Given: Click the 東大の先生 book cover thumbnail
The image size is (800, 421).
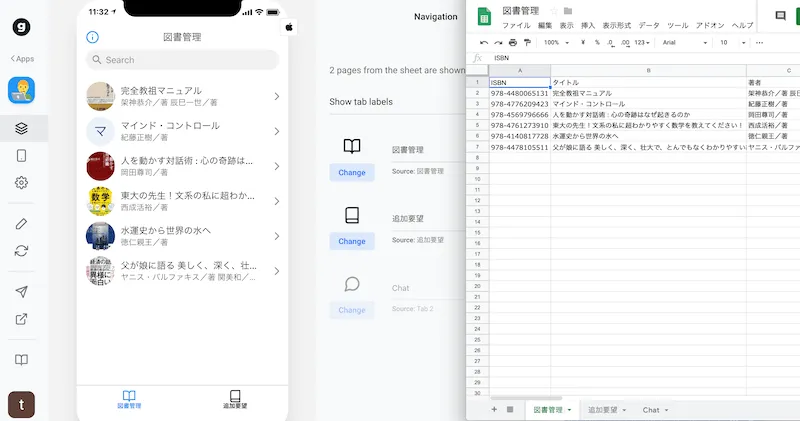Looking at the screenshot, I should (101, 201).
